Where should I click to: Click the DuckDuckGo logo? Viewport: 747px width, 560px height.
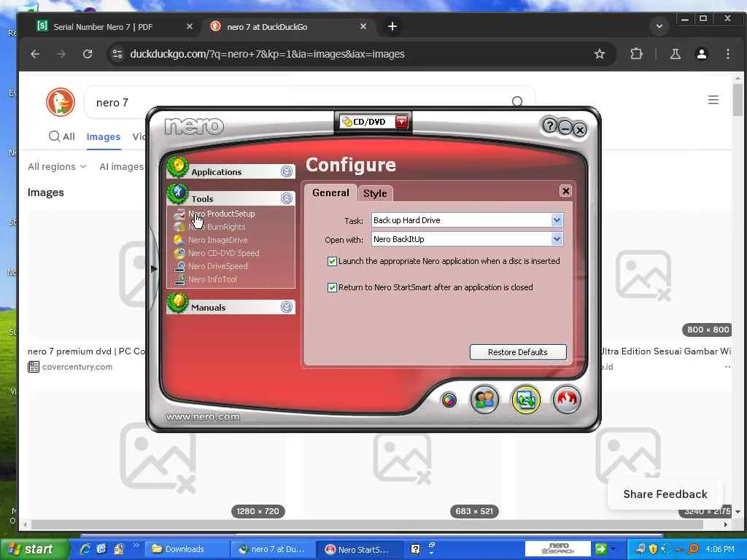tap(61, 102)
